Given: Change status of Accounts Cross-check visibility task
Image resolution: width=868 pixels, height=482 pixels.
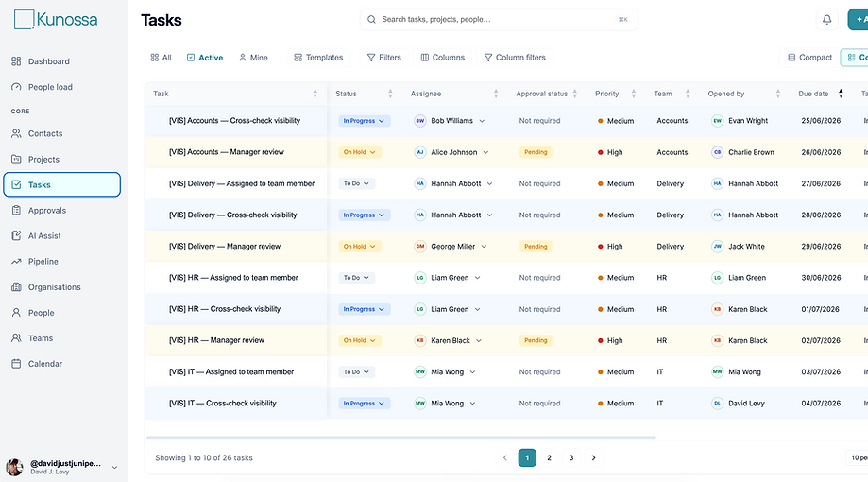Looking at the screenshot, I should [x=365, y=121].
